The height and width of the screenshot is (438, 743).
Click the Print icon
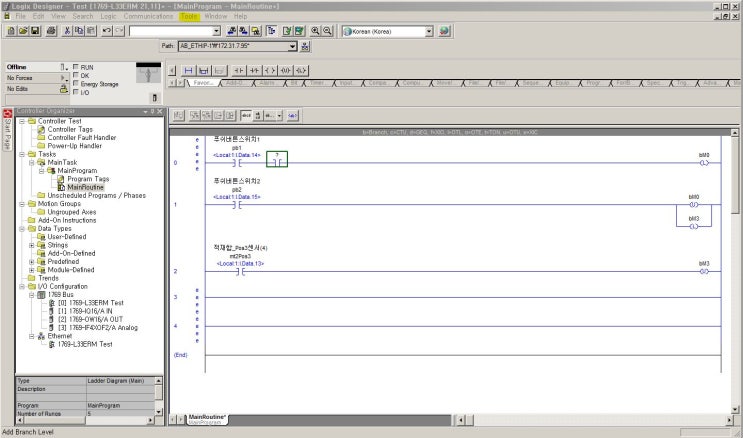[52, 32]
